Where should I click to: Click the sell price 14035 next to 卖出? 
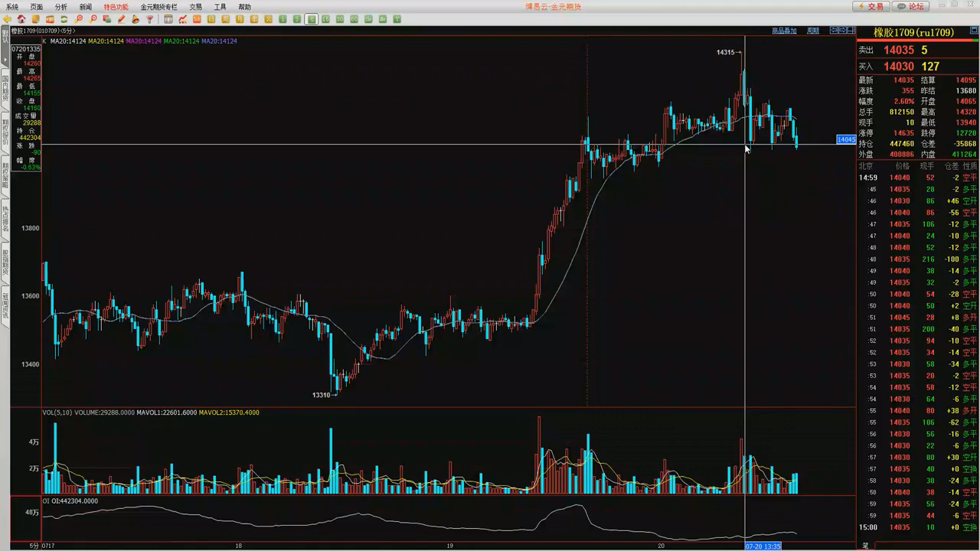point(899,50)
